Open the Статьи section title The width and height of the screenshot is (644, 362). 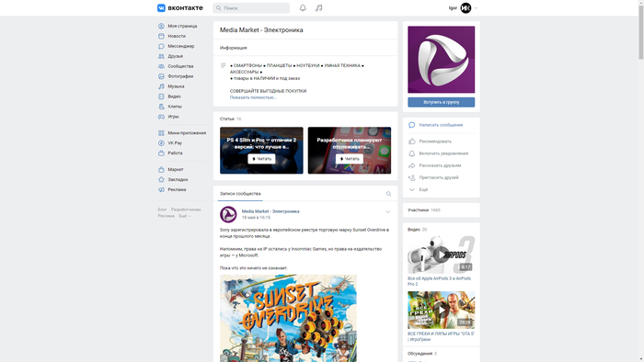(226, 119)
